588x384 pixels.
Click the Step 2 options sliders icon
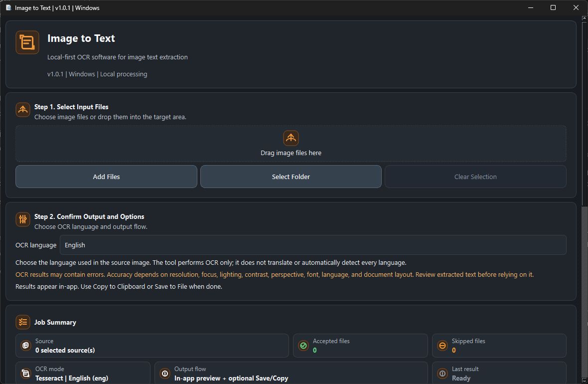23,219
